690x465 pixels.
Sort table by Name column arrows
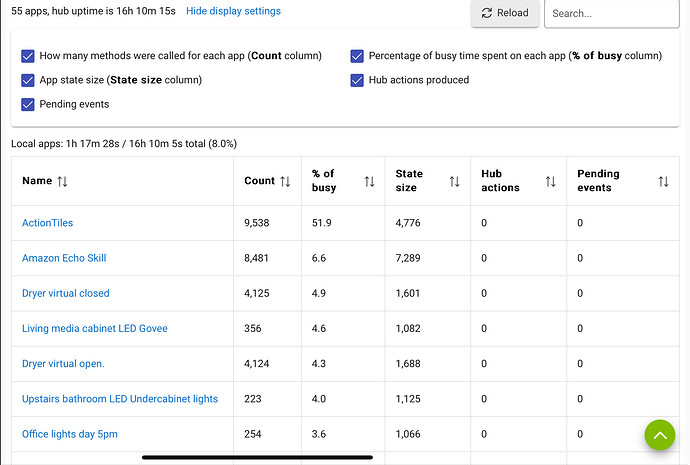62,181
